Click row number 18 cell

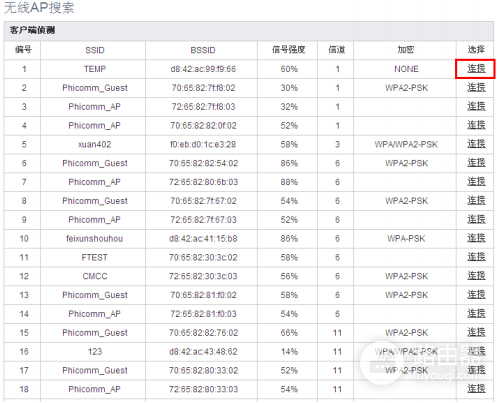coord(24,389)
